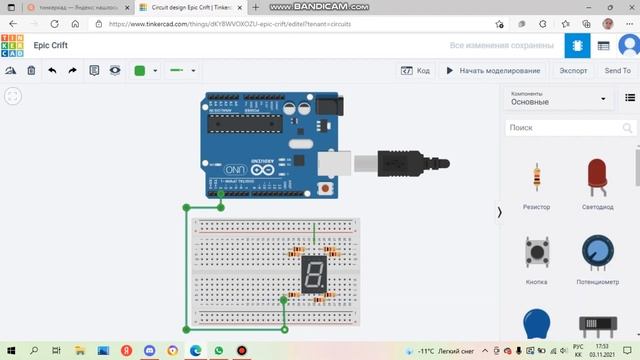The height and width of the screenshot is (360, 640).
Task: Click the Send To button
Action: (x=618, y=71)
